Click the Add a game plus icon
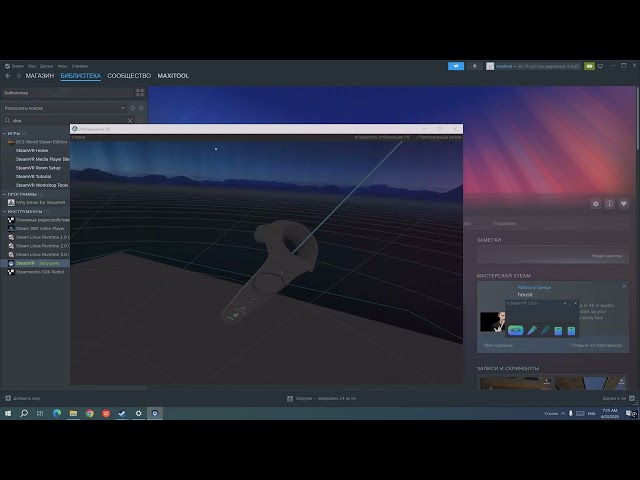This screenshot has width=640, height=480. click(x=8, y=398)
